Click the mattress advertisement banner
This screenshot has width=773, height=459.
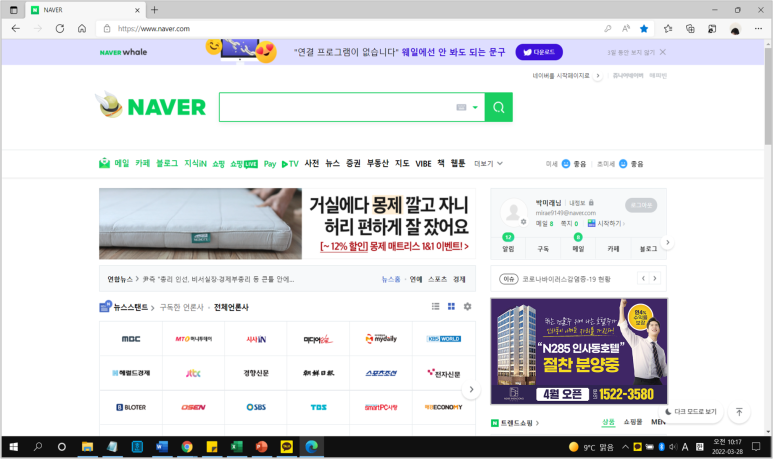[x=287, y=223]
